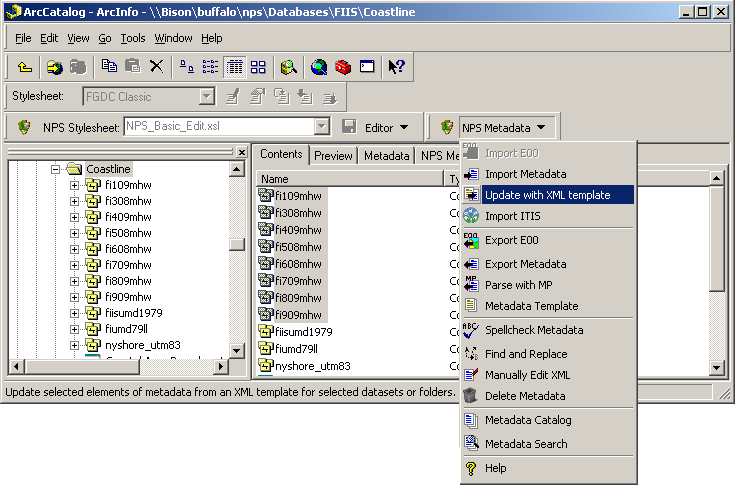Open the Editor dropdown menu
The image size is (735, 485).
click(x=387, y=127)
